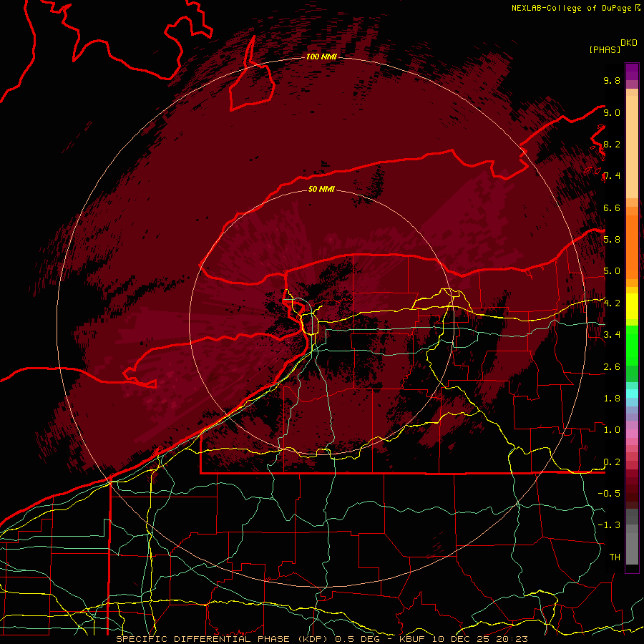644x644 pixels.
Task: Click the SPECIFIC DIFFERENTIAL PHASE (KDP) caption
Action: (223, 639)
